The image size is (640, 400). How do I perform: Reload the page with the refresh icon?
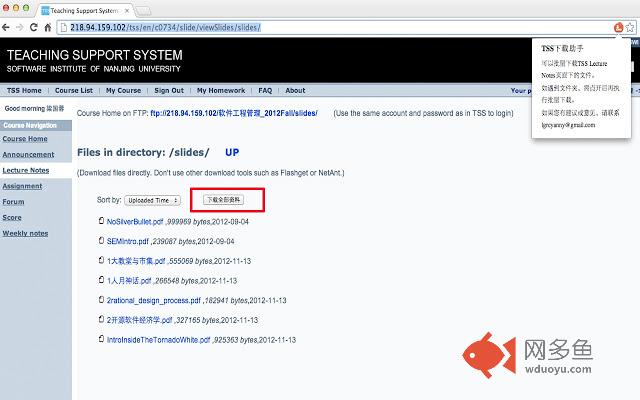(33, 27)
